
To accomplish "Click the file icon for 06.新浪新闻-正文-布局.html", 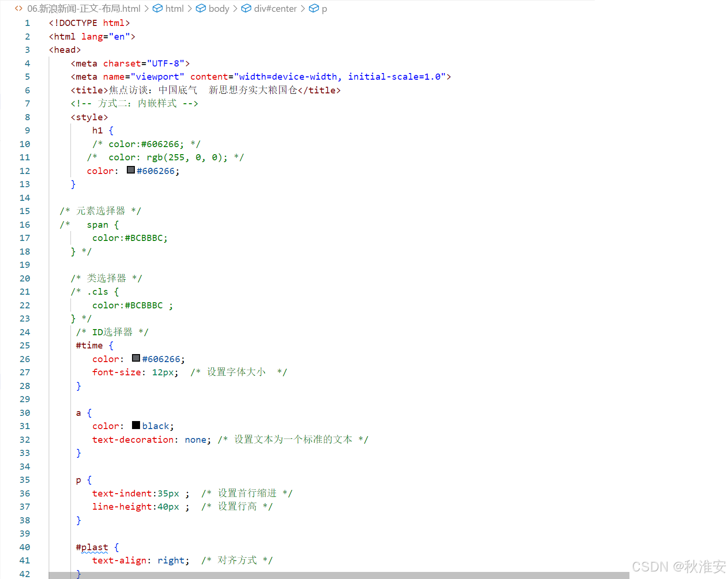I will [x=19, y=8].
